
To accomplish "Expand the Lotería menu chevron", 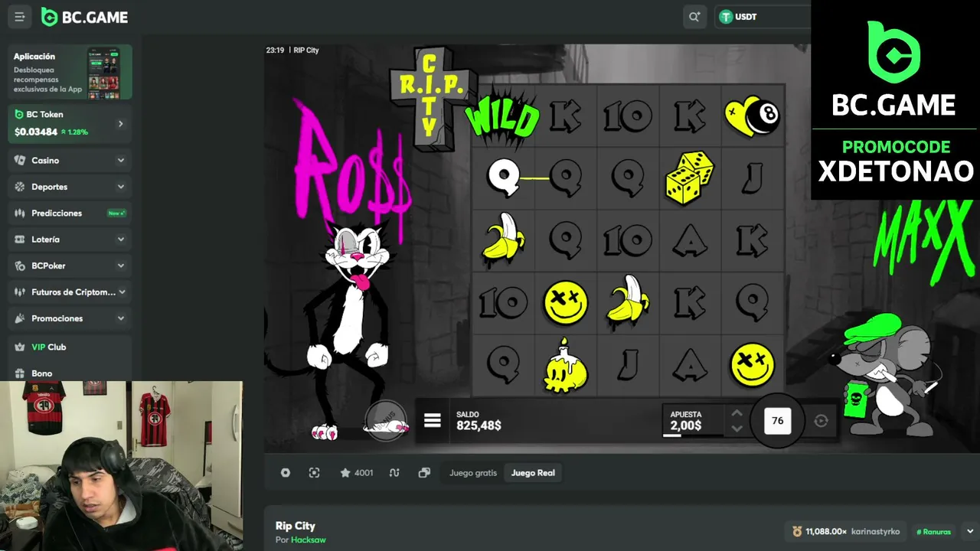I will (120, 240).
